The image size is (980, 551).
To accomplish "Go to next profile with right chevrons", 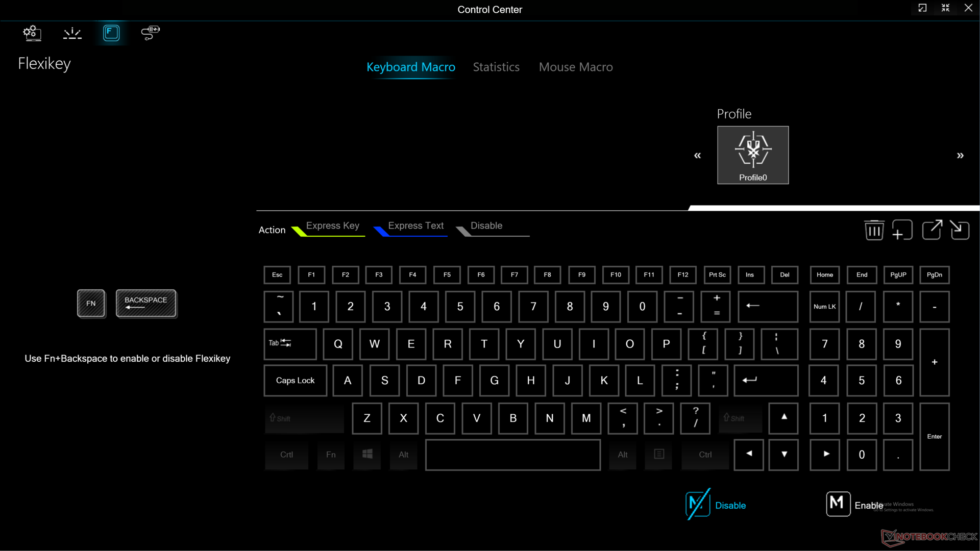I will [x=960, y=156].
